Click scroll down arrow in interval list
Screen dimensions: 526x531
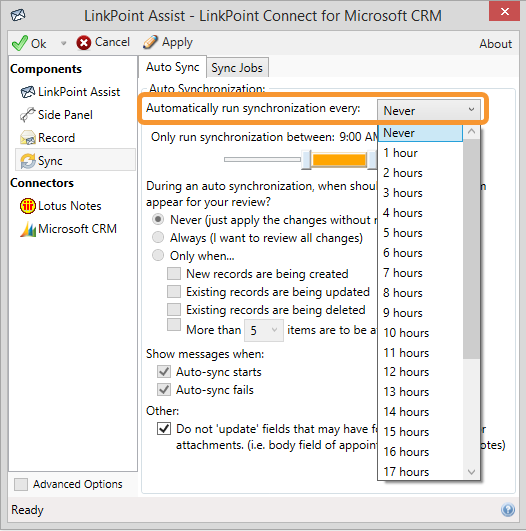coord(471,472)
